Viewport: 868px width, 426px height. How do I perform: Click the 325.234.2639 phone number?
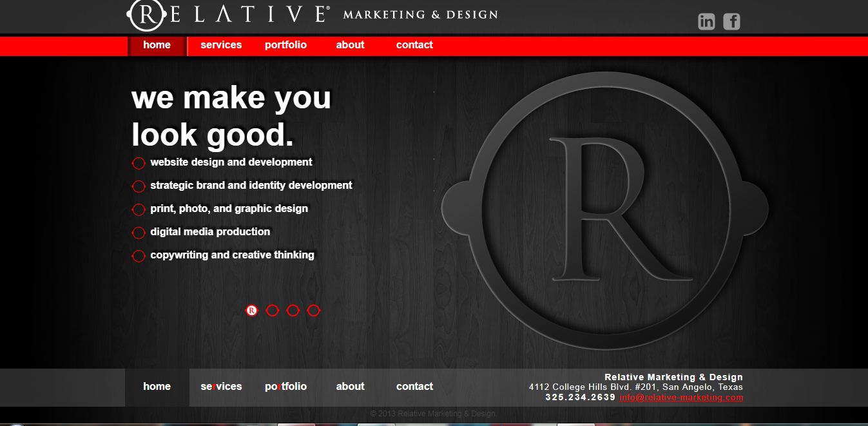pos(580,398)
